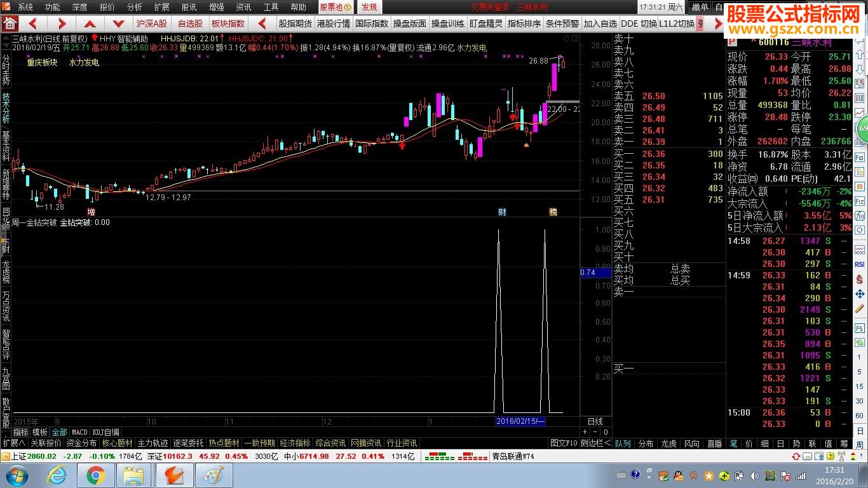Open the 工具 menu

click(x=271, y=7)
